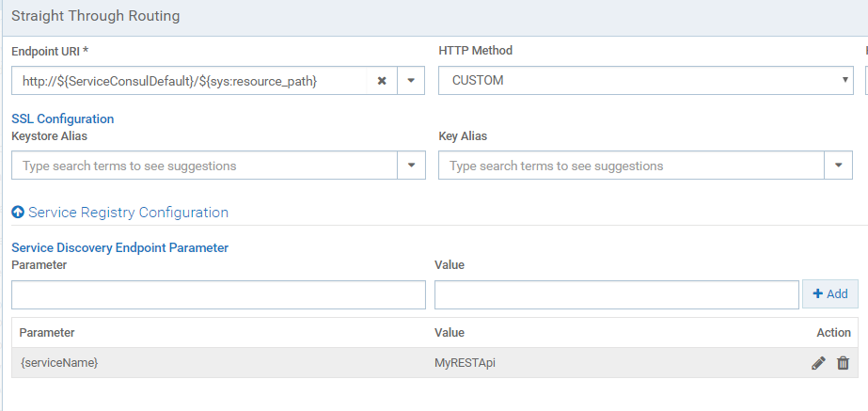The height and width of the screenshot is (411, 868).
Task: Focus the Key Alias search field
Action: pos(630,166)
